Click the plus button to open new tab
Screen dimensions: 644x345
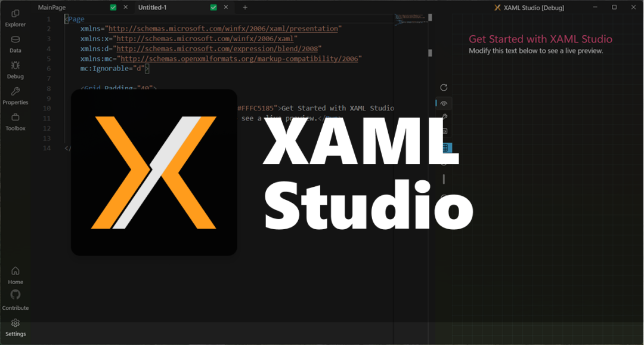(245, 7)
